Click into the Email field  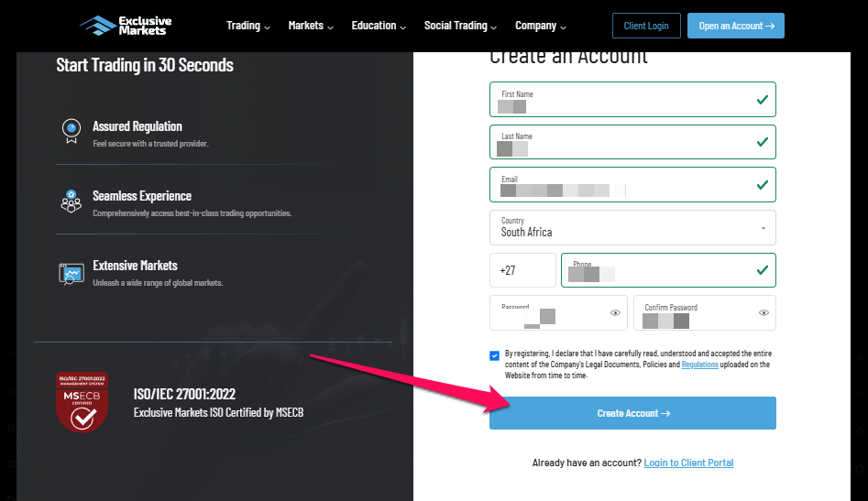pos(632,185)
